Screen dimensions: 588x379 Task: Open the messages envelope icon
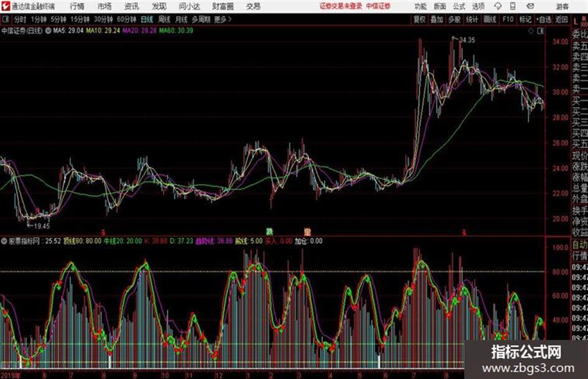[x=530, y=6]
